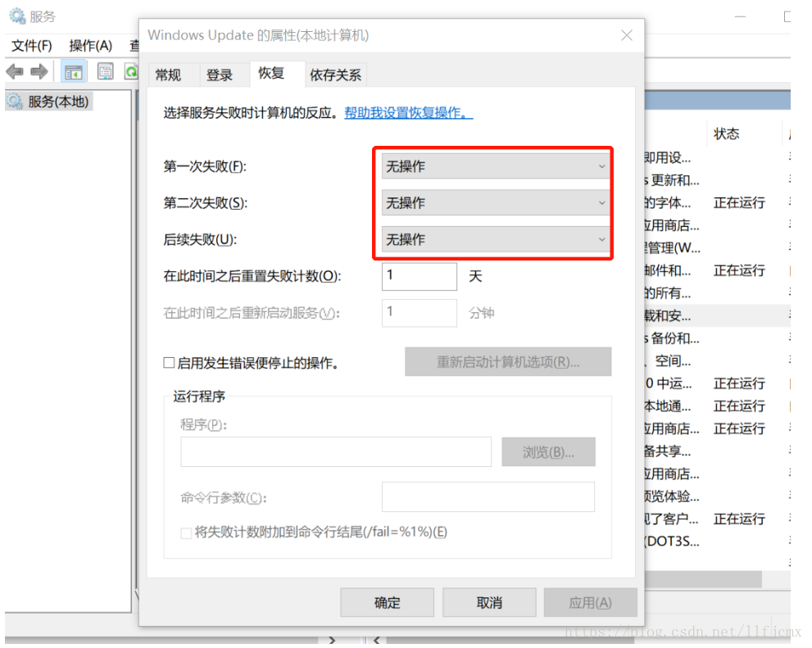
Task: Expand the 后续失败 dropdown
Action: (x=495, y=239)
